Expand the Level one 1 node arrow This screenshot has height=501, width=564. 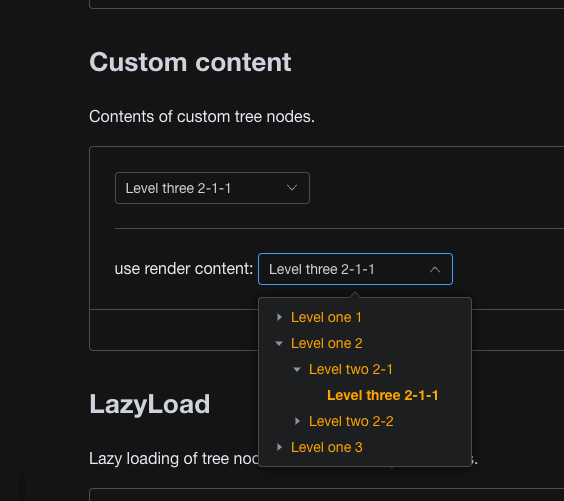click(279, 317)
